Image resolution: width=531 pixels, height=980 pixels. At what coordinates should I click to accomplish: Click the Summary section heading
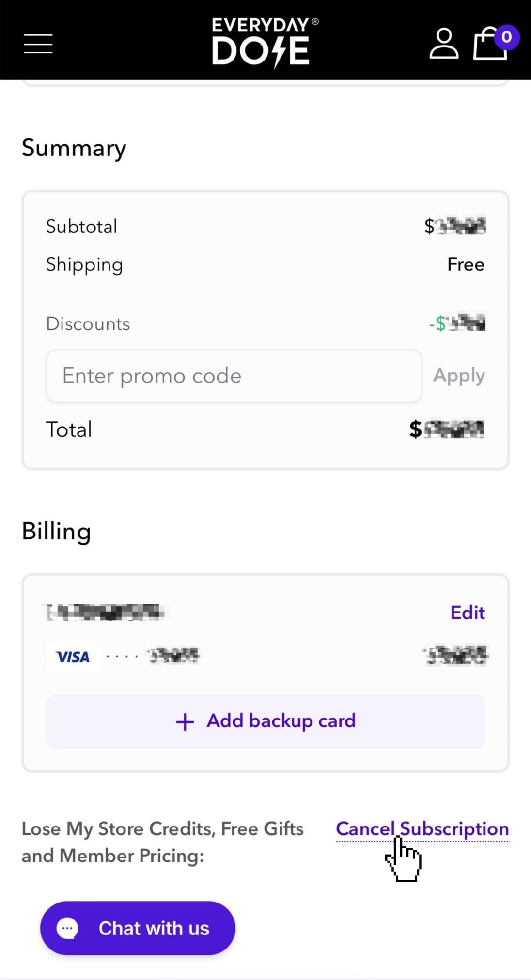[74, 148]
